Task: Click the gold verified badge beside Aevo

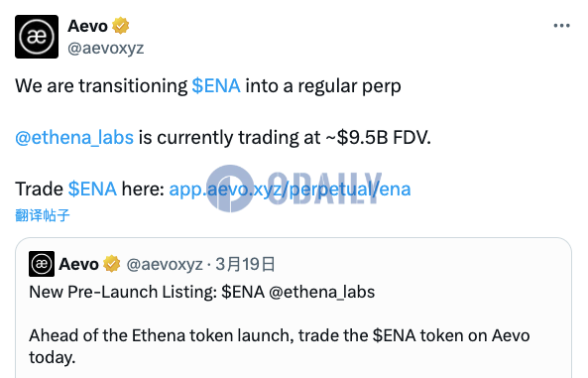Action: (x=120, y=26)
